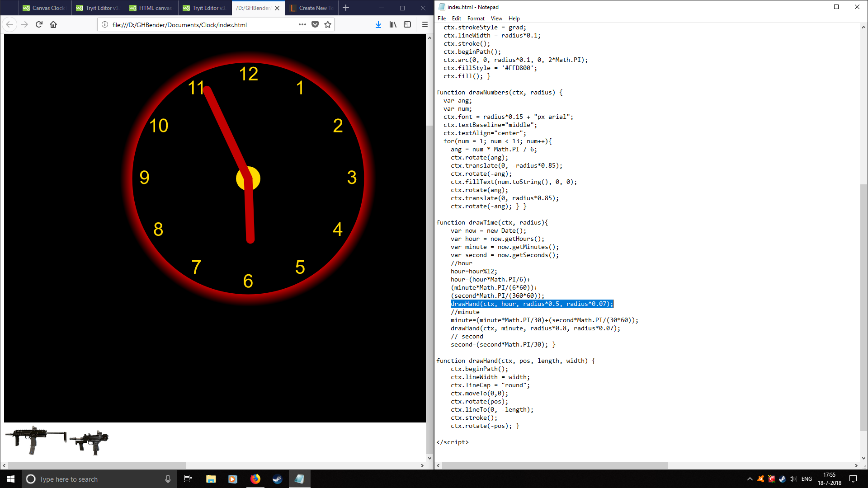
Task: Click the taskbar search box
Action: 99,479
